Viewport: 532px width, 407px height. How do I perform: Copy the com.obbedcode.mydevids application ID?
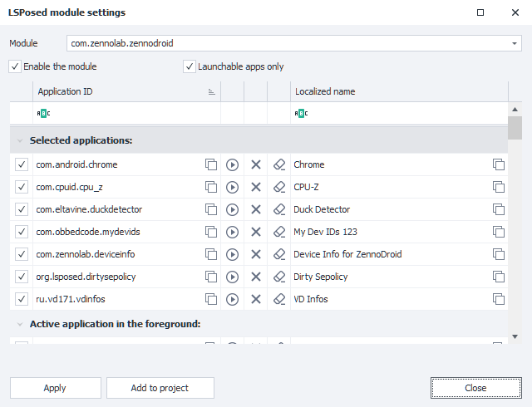pos(211,232)
